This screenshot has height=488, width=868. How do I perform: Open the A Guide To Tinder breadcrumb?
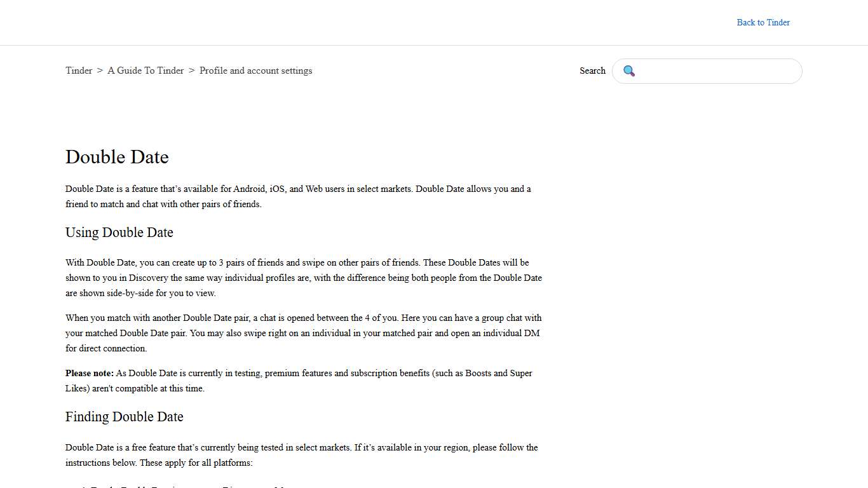pyautogui.click(x=146, y=71)
